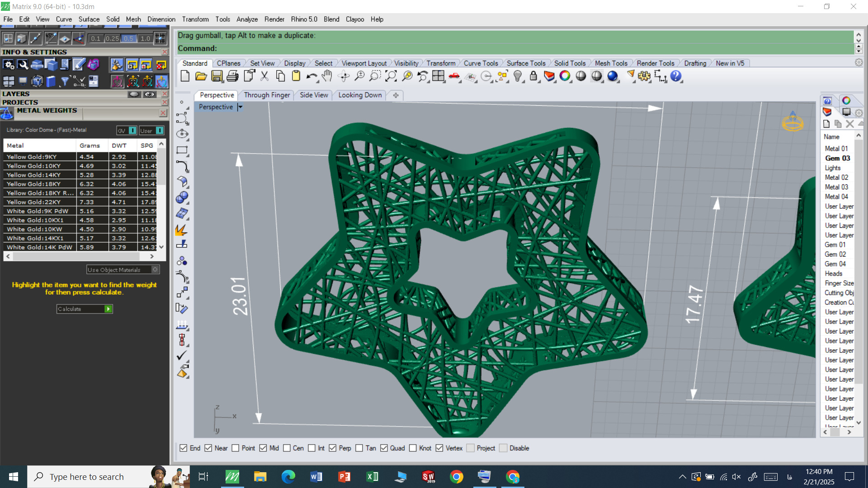The width and height of the screenshot is (868, 488).
Task: Undo the last action with Undo arrow
Action: coord(311,76)
